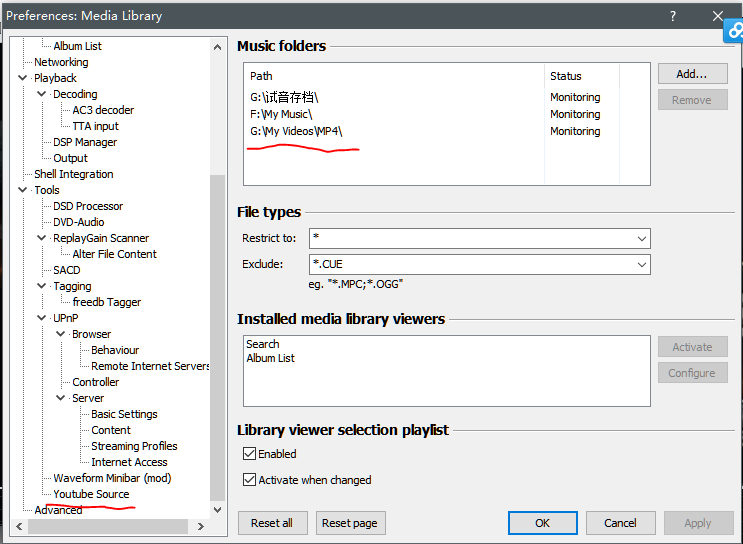Open DSP Manager preferences page
743x544 pixels.
coord(85,142)
